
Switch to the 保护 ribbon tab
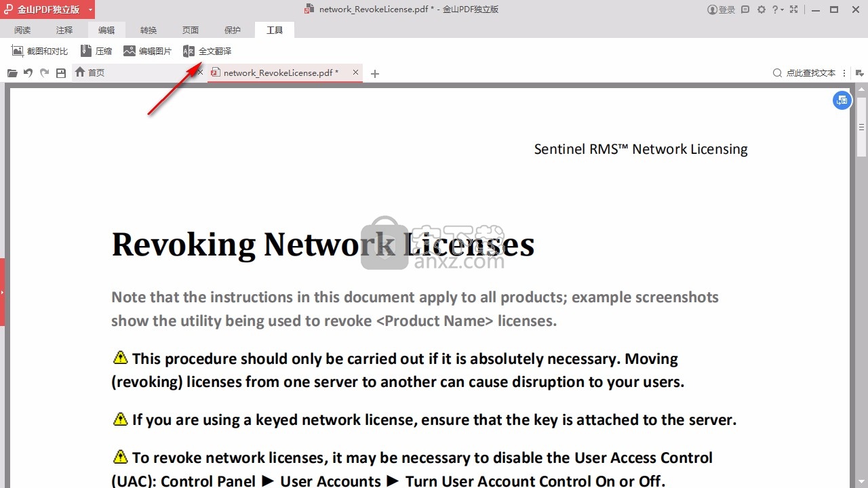(x=233, y=30)
